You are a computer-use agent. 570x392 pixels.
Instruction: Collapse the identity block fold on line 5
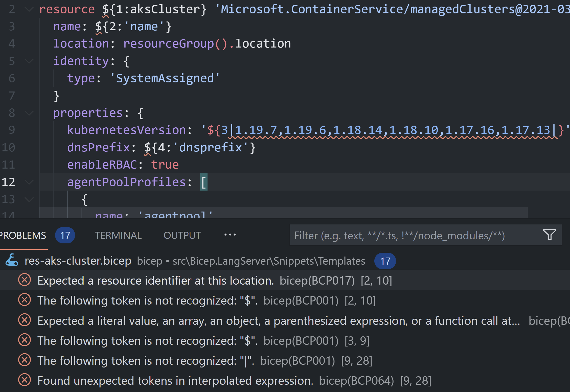[x=29, y=61]
